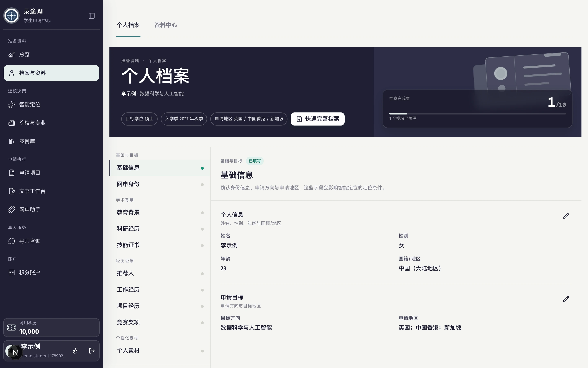Click the 已填写 status badge
Screen dimensions: 588x368
[x=255, y=161]
